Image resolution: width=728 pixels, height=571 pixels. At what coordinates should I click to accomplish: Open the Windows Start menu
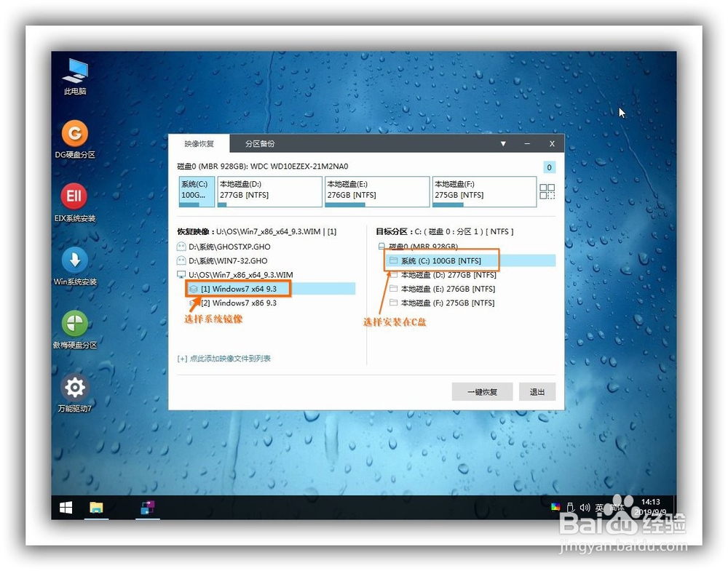tap(66, 508)
